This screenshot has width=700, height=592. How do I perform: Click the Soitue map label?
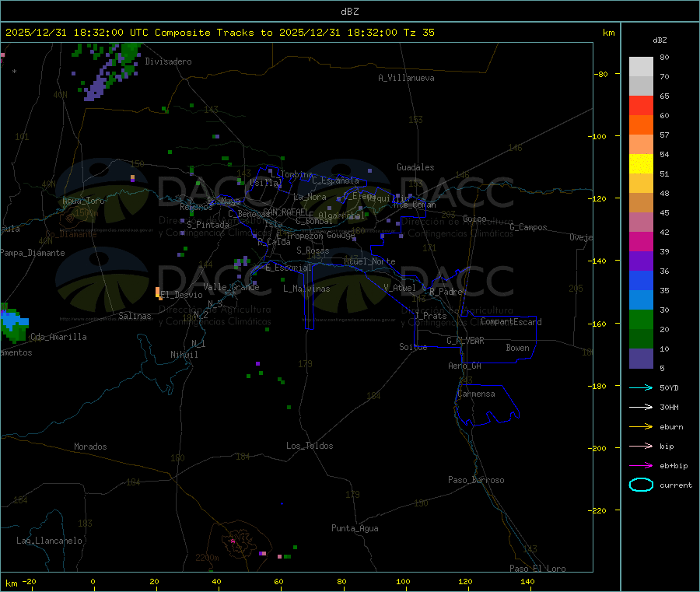point(413,347)
